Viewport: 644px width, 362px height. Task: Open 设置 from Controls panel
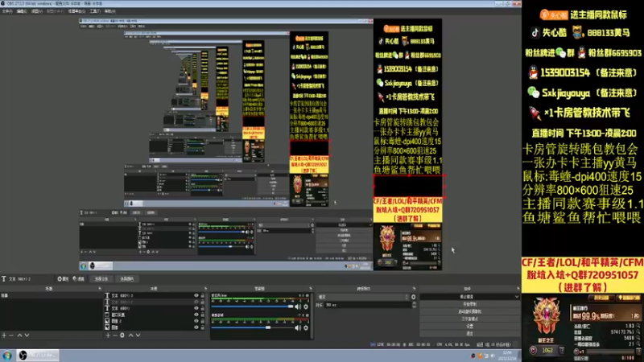469,327
